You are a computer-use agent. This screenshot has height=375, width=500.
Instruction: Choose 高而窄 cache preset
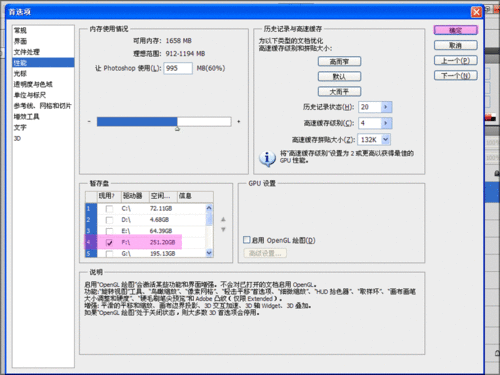coord(339,61)
